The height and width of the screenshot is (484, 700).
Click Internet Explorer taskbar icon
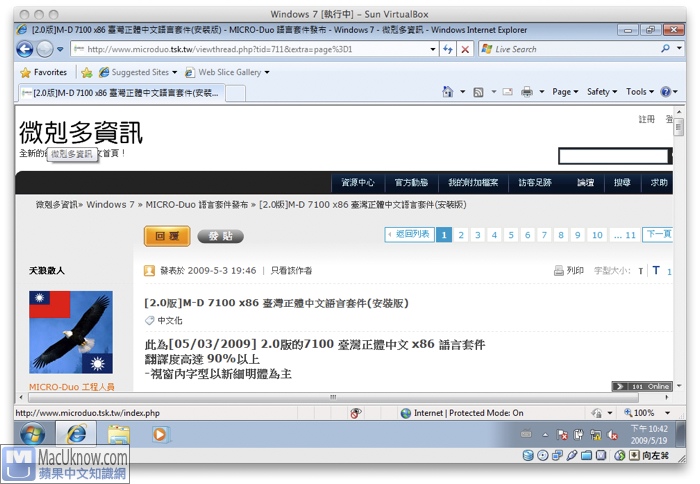point(76,434)
